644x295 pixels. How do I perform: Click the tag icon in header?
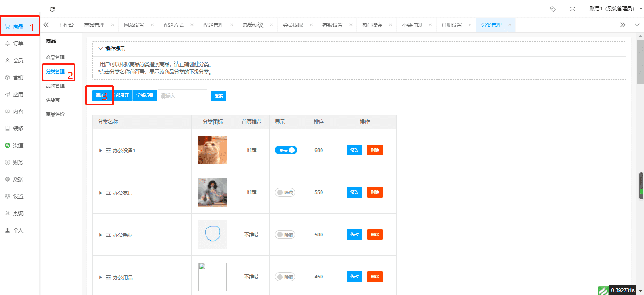[x=553, y=9]
